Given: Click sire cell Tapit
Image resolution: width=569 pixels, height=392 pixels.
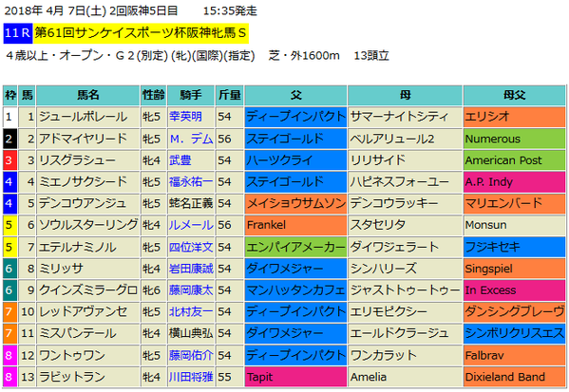Looking at the screenshot, I should [x=295, y=377].
